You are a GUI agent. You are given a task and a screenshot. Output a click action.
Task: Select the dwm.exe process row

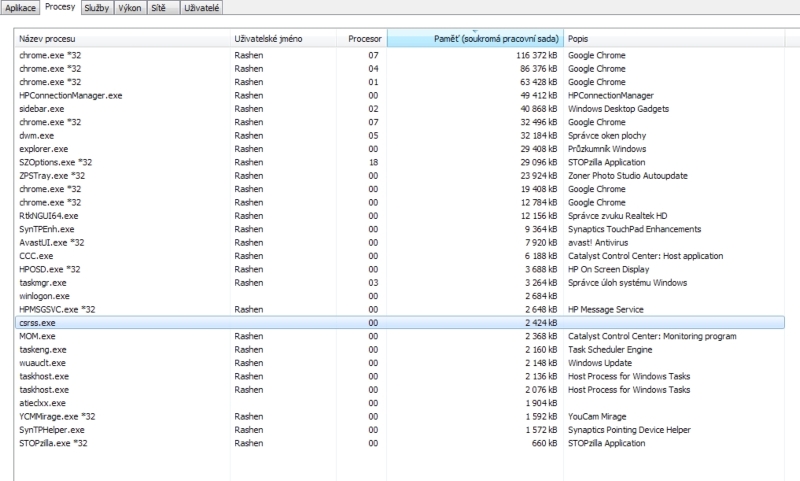35,134
